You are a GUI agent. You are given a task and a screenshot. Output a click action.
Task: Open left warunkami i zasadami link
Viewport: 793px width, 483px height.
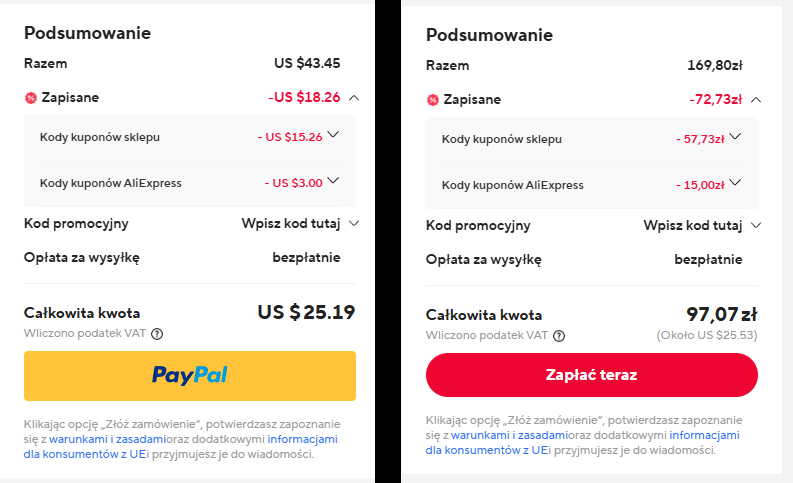coord(93,439)
